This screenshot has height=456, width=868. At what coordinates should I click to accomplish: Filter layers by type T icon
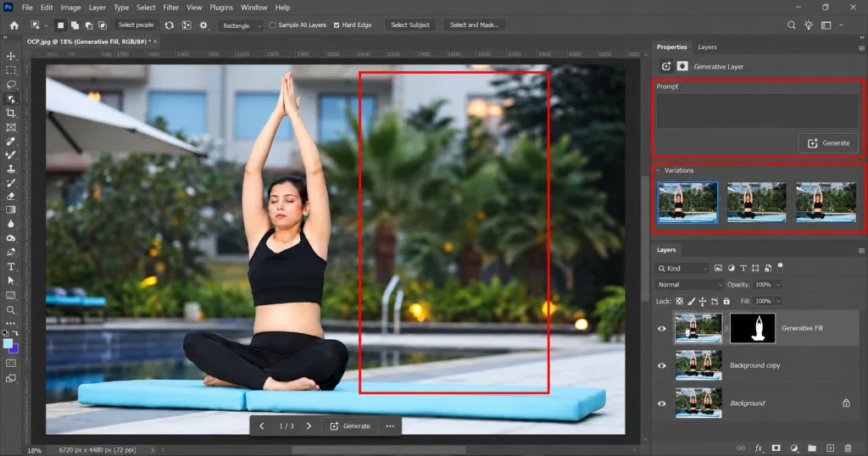tap(743, 269)
